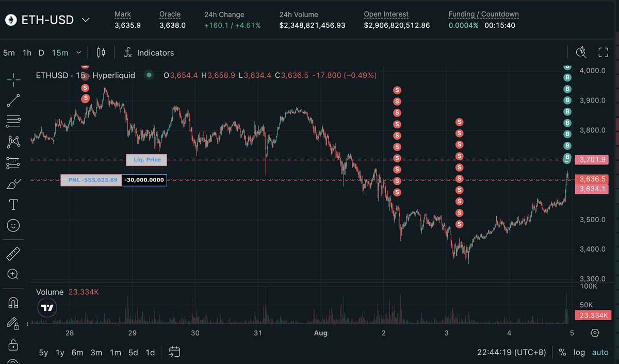Open the candlestick chart type menu
Screen dimensions: 619x364
[x=101, y=53]
